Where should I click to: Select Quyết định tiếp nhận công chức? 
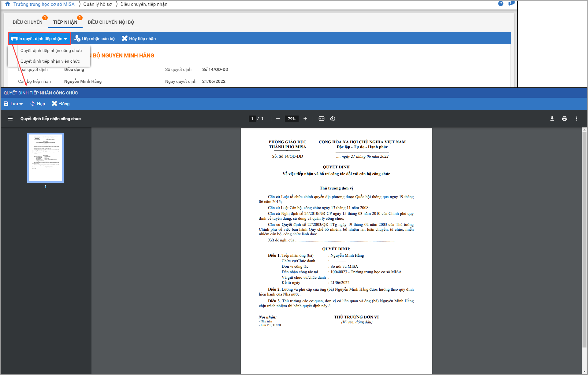51,50
